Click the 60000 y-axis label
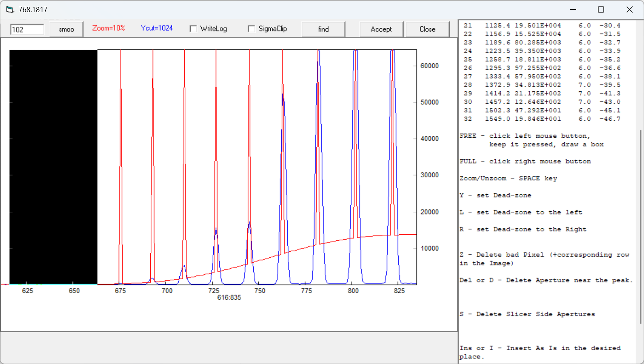Screen dimensions: 644x364 pos(429,66)
